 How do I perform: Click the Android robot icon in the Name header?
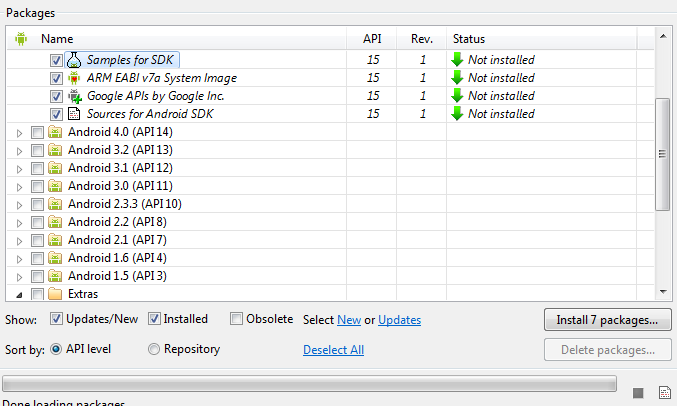pyautogui.click(x=21, y=39)
